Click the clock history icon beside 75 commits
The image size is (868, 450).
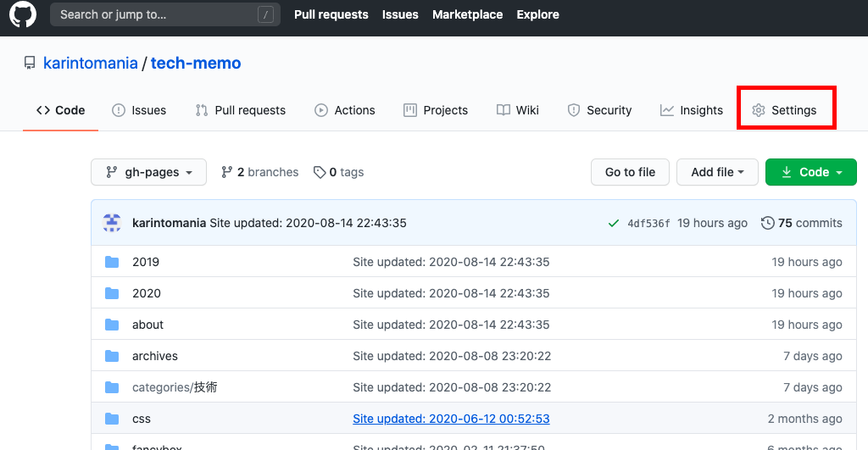pyautogui.click(x=767, y=223)
